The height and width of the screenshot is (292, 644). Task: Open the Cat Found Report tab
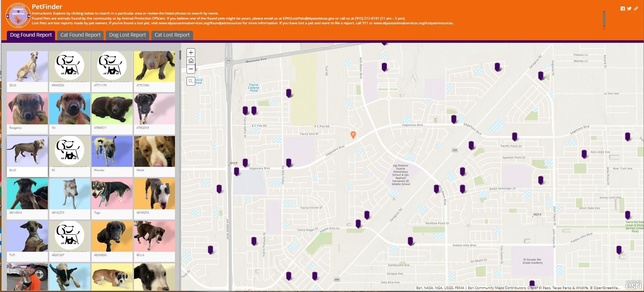point(80,35)
